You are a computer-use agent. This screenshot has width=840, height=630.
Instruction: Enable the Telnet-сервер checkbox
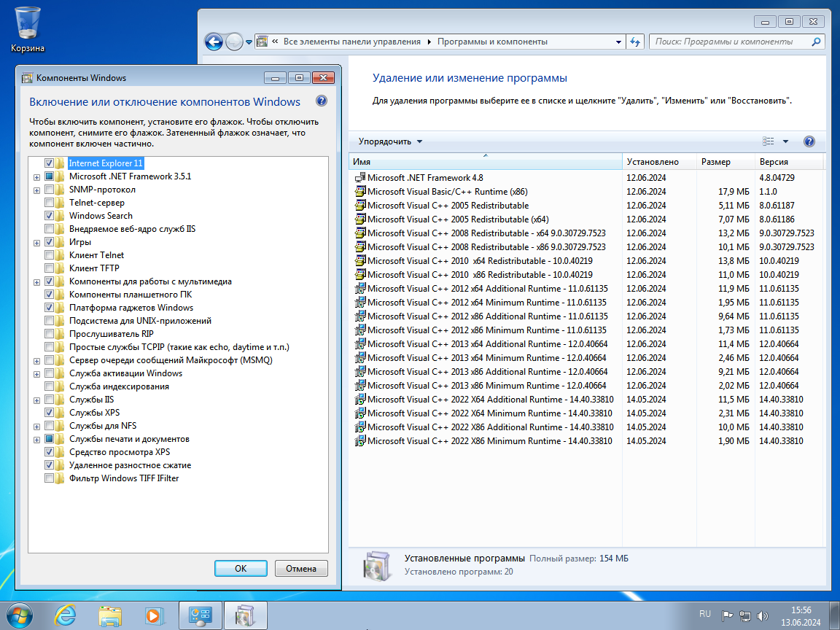tap(50, 203)
